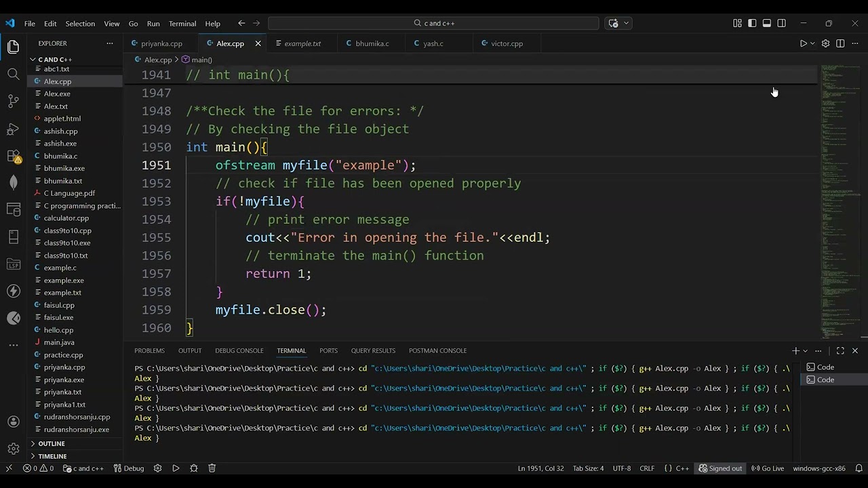Open notifications bell in status bar
This screenshot has height=488, width=868.
tap(859, 468)
